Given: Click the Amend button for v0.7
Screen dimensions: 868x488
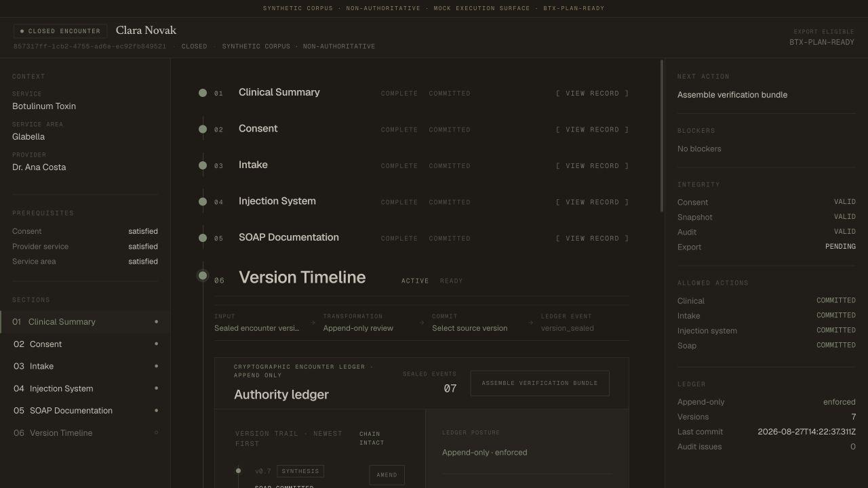Looking at the screenshot, I should [x=387, y=474].
